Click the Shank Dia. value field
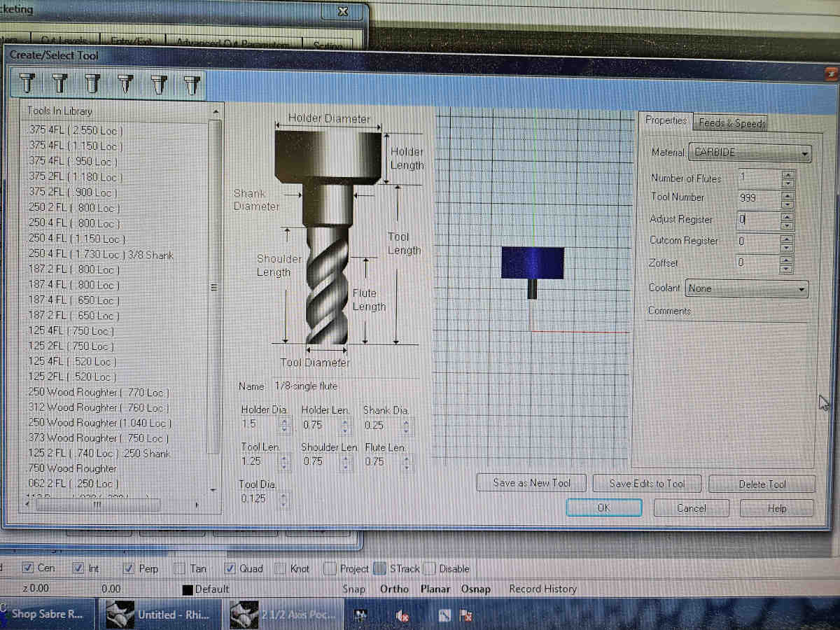The image size is (840, 630). [x=381, y=425]
